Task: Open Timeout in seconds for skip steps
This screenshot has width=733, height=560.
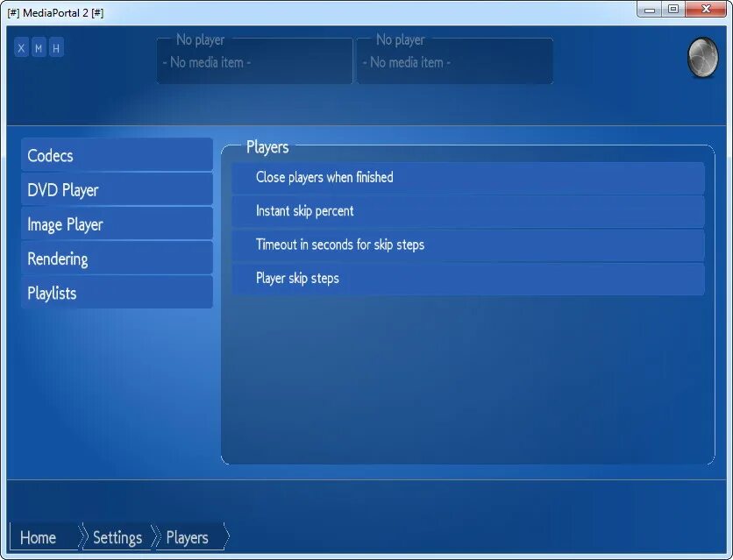Action: [x=468, y=245]
